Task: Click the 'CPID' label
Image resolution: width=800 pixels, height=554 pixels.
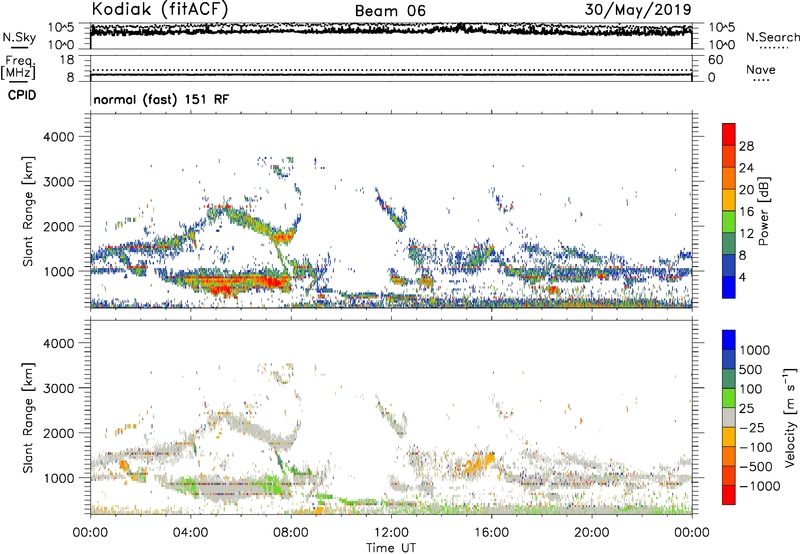Action: [22, 95]
